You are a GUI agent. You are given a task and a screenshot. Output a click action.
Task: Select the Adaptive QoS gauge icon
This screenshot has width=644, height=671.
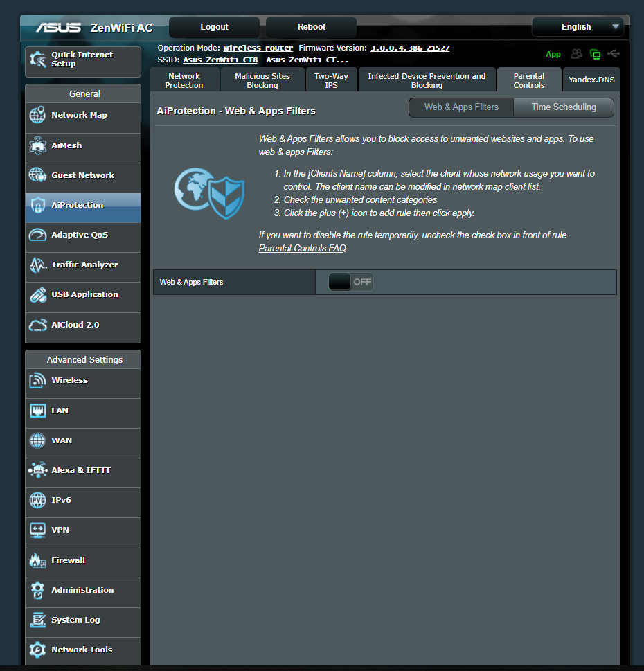(38, 235)
